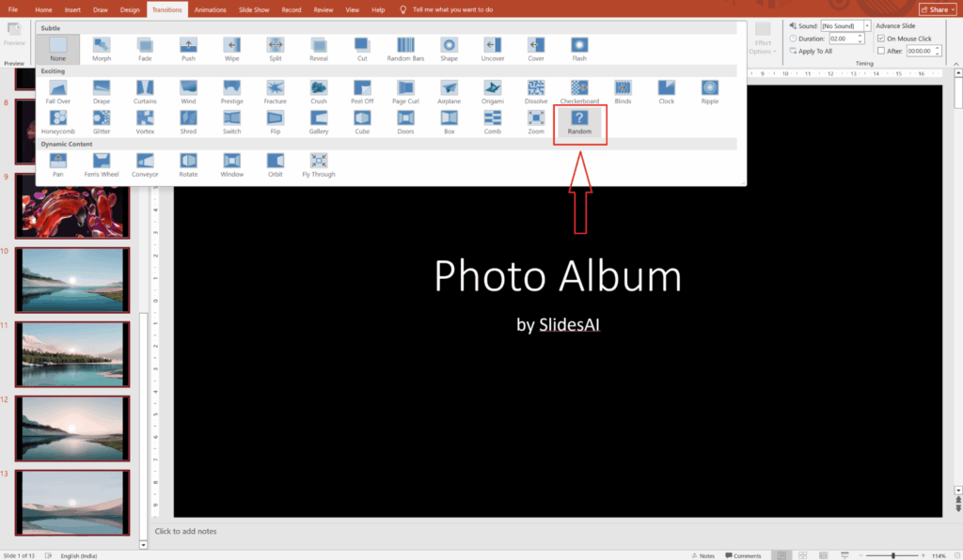Choose the Honeycomb transition
Image resolution: width=963 pixels, height=560 pixels.
(58, 122)
